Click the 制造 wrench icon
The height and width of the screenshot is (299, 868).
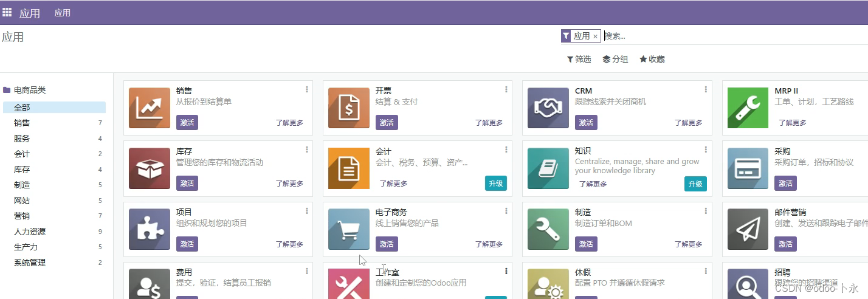pos(548,229)
